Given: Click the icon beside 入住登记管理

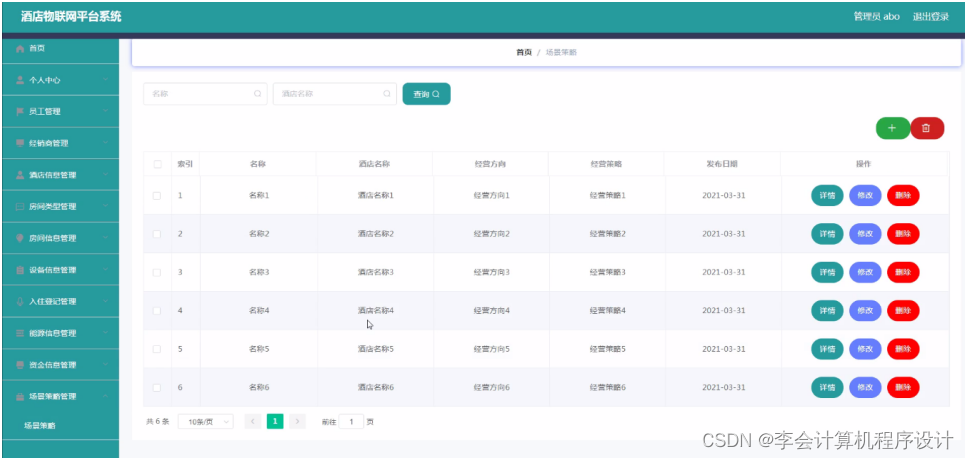Looking at the screenshot, I should coord(20,301).
